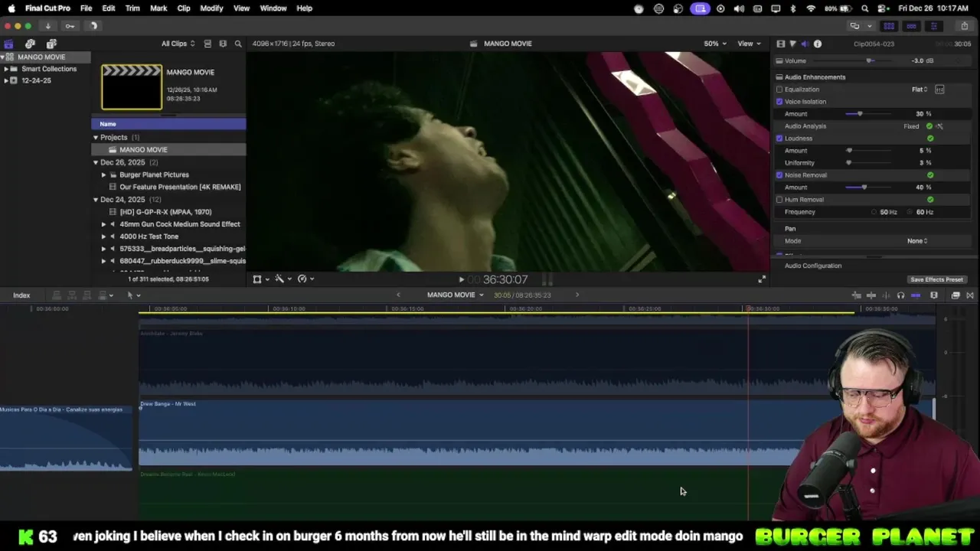Enter full screen viewer icon
This screenshot has width=980, height=551.
pyautogui.click(x=762, y=279)
